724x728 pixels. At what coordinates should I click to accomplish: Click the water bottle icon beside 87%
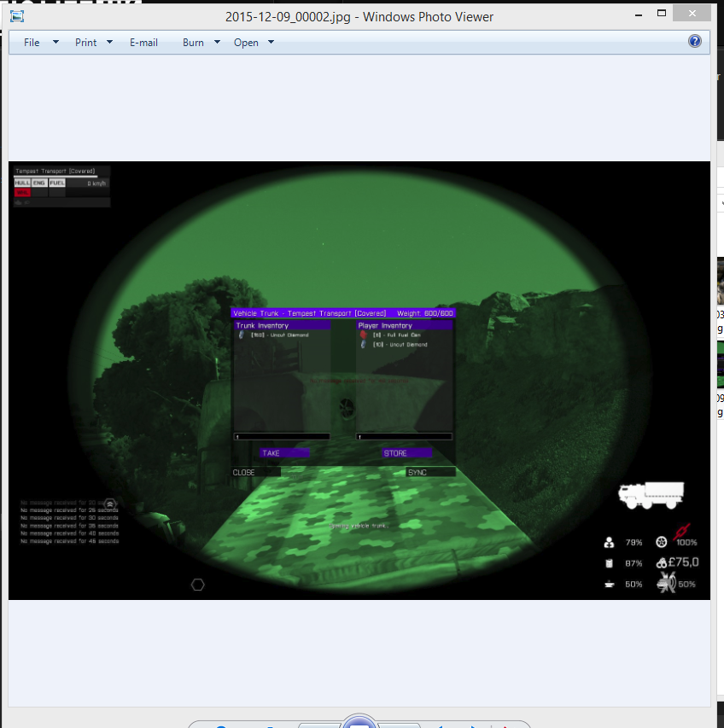[610, 563]
